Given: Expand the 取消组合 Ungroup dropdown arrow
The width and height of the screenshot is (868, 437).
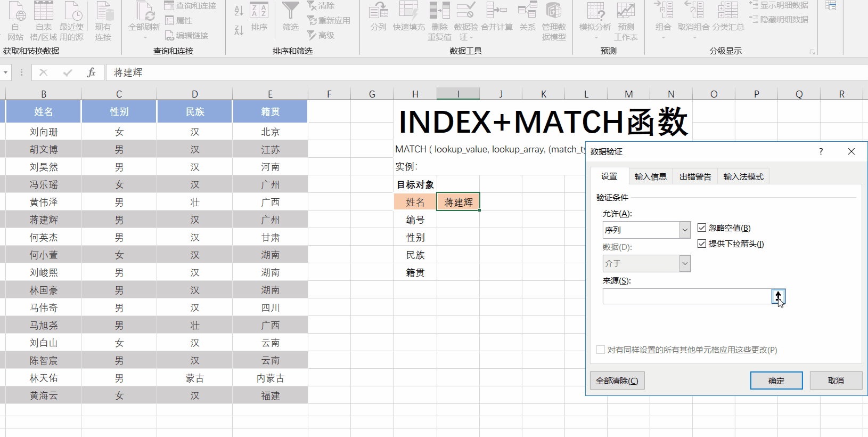Looking at the screenshot, I should coord(694,37).
